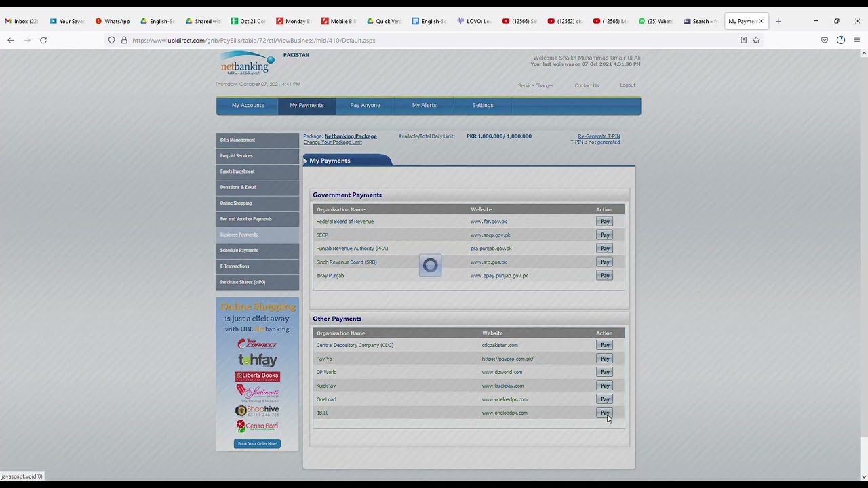Open Fee and Voucher Payments

[257, 219]
